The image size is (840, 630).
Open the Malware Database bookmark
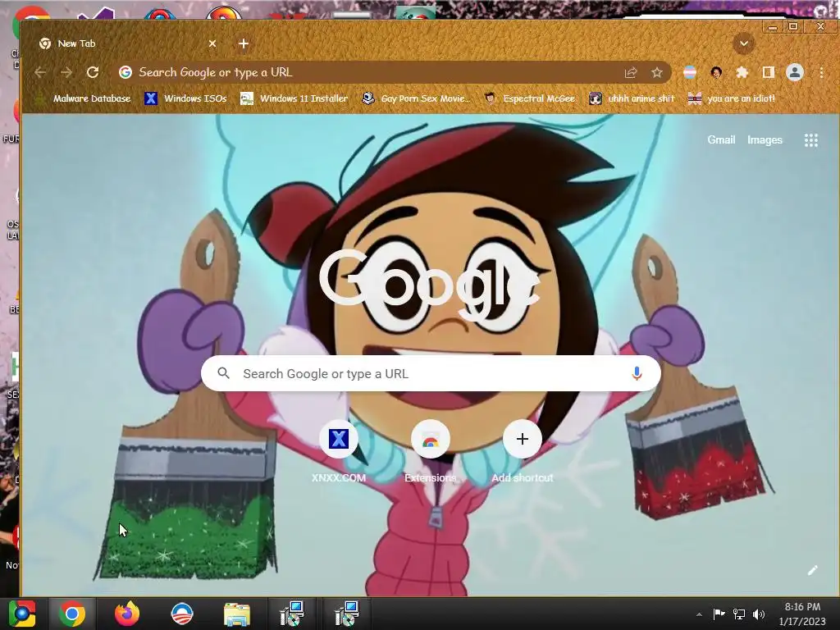point(83,98)
